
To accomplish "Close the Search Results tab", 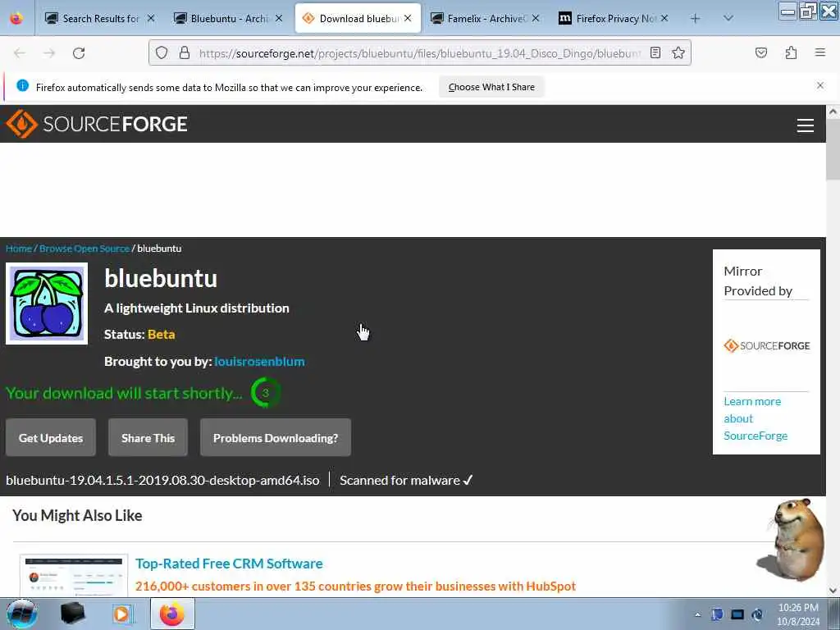I will (x=151, y=18).
